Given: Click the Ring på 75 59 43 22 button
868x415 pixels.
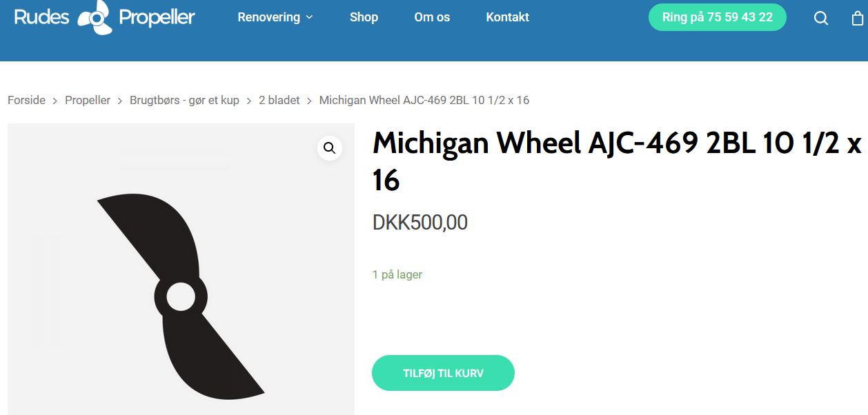Looking at the screenshot, I should pos(718,17).
